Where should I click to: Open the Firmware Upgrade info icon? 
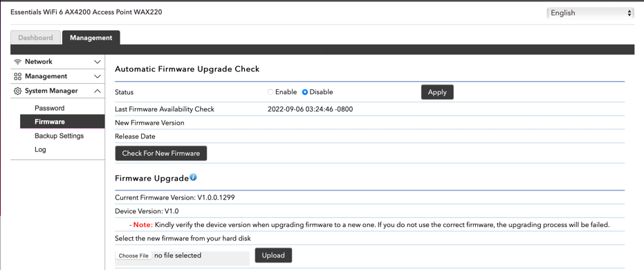coord(194,177)
